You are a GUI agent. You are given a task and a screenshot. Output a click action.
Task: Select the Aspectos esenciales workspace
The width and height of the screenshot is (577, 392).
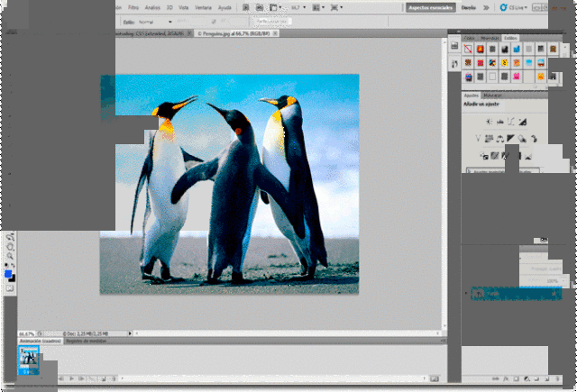point(431,7)
